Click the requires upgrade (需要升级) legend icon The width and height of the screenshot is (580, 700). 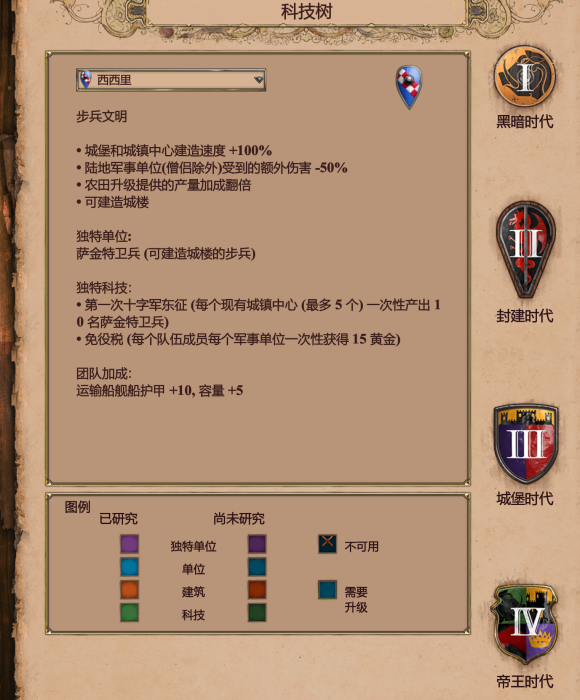[x=327, y=590]
